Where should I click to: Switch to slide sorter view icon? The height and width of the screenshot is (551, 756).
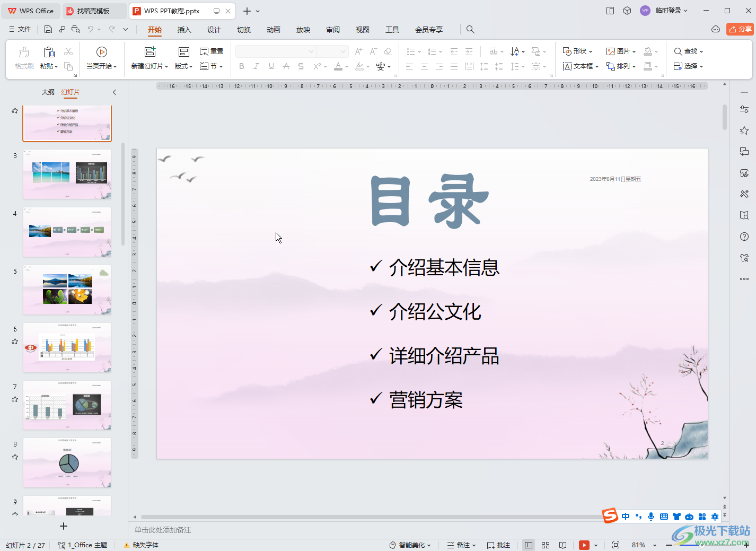tap(546, 545)
